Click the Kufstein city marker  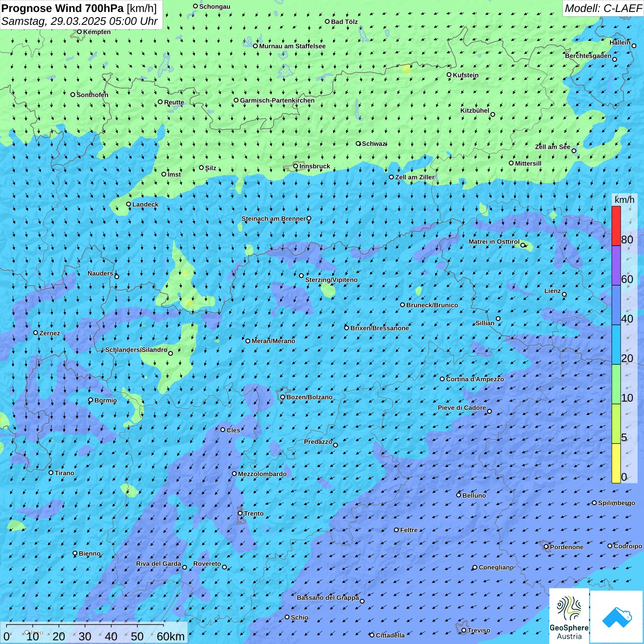449,75
